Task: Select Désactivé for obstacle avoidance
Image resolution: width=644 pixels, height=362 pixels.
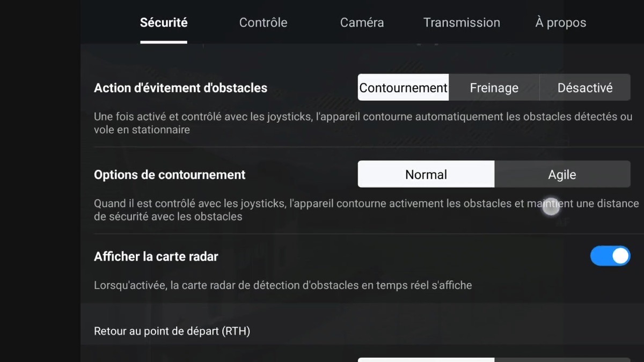Action: (x=585, y=87)
